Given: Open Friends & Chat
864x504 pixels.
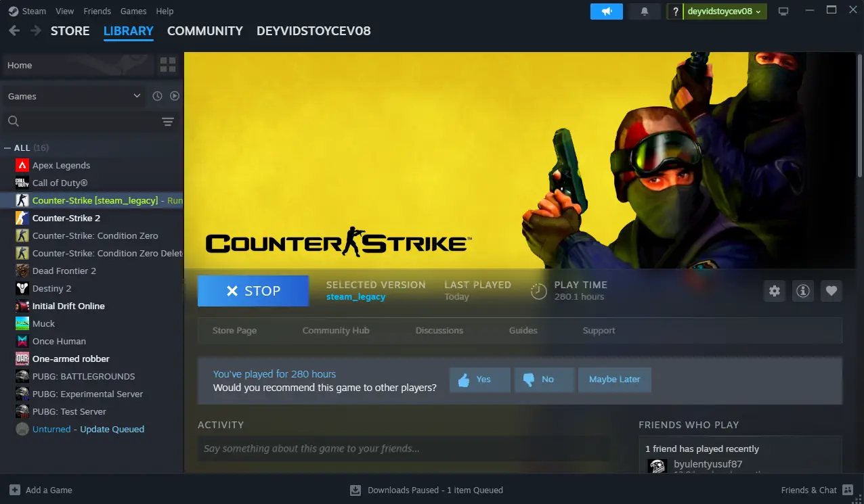Looking at the screenshot, I should (817, 490).
